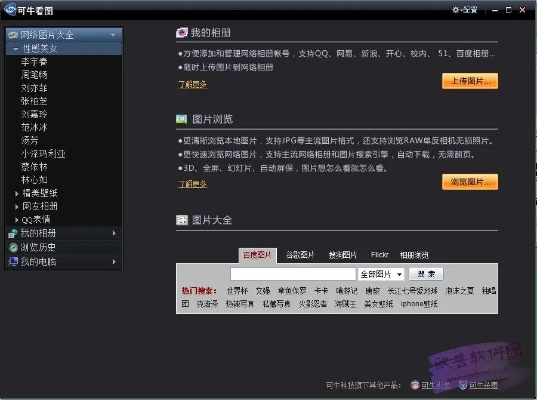Select 张柏芝 in the tree list
Viewport: 537px width, 400px height.
click(x=34, y=101)
